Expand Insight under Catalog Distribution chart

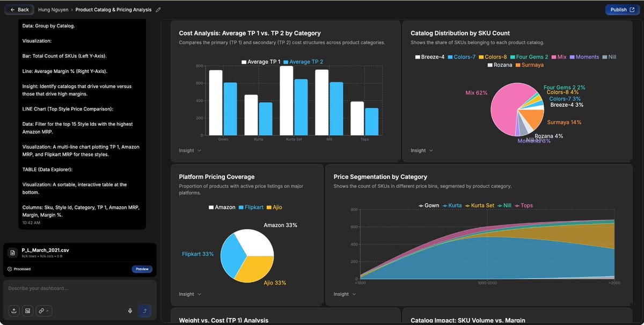click(422, 150)
